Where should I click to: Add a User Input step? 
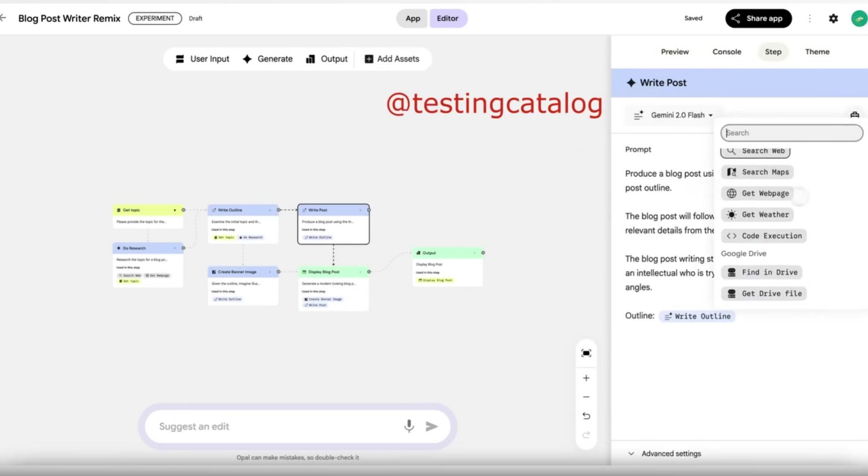(203, 59)
